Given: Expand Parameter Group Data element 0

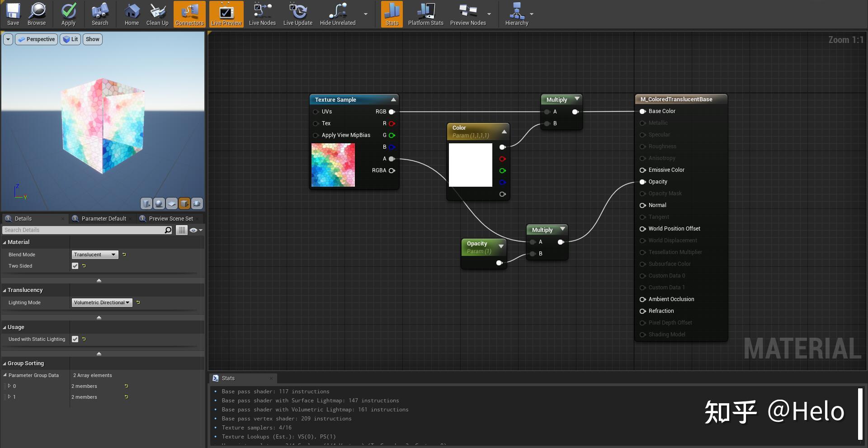Looking at the screenshot, I should [x=9, y=386].
